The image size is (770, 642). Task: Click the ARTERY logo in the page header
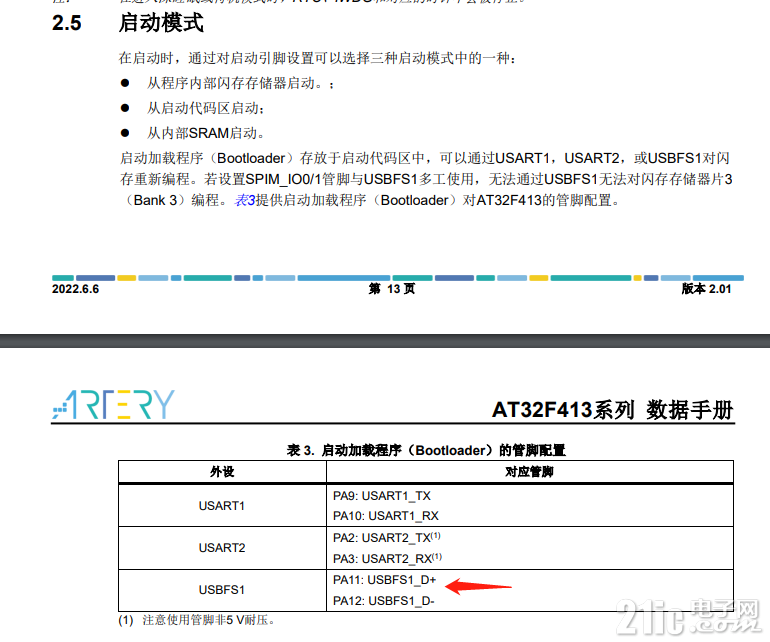[x=113, y=405]
